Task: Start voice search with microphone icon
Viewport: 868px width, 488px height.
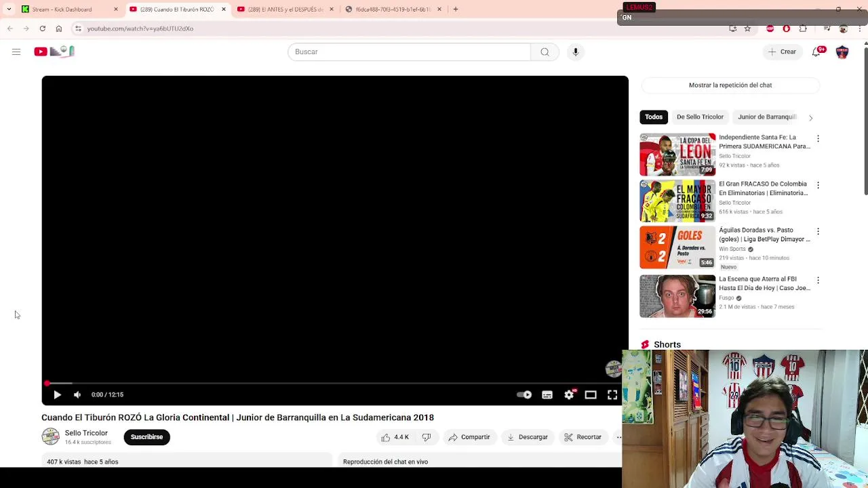Action: (x=576, y=52)
